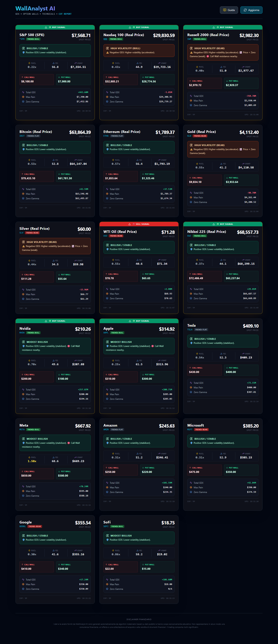The image size is (278, 644).
Task: Click the QQQ ticker label on Nasdaq card
Action: (105, 39)
